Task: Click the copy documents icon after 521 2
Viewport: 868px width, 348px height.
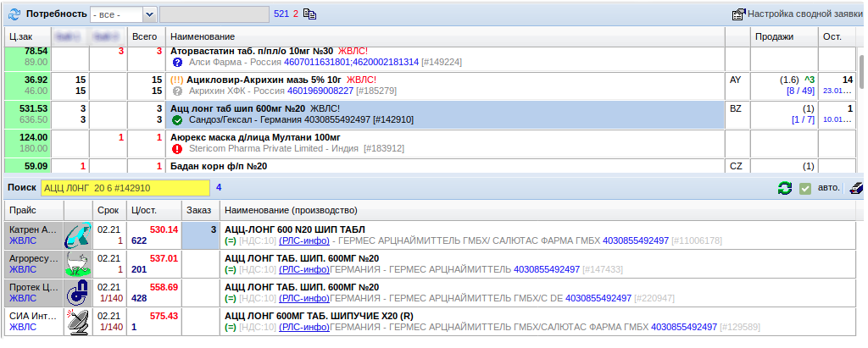Action: (310, 14)
